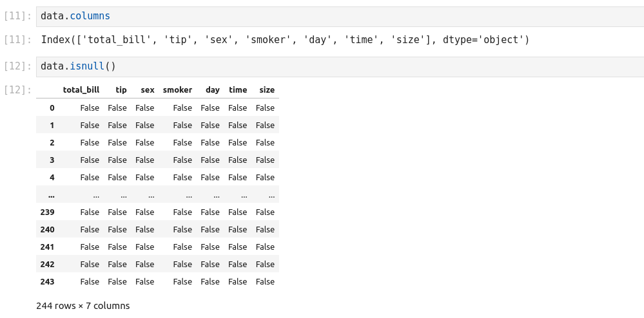The image size is (644, 318).
Task: Click the tip column header
Action: point(121,90)
